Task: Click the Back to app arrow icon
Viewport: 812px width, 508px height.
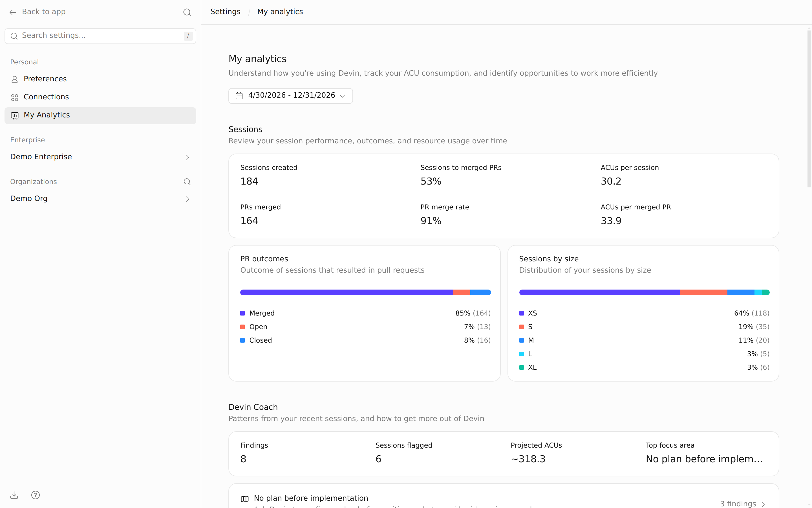Action: click(13, 12)
